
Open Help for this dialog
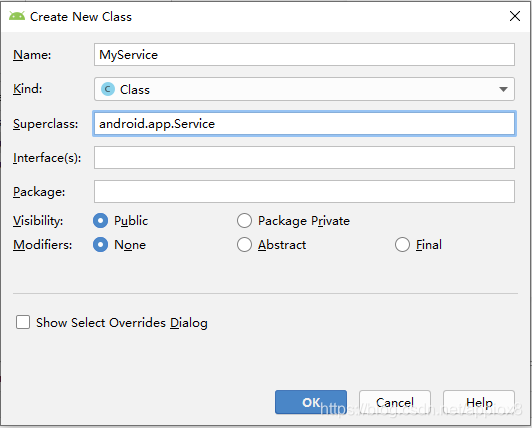click(x=479, y=402)
